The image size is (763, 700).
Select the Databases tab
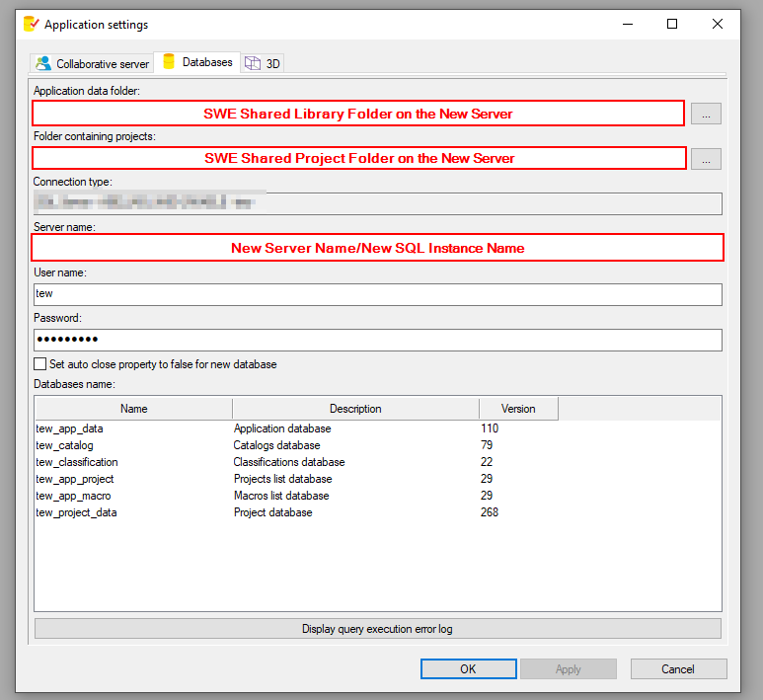(197, 62)
